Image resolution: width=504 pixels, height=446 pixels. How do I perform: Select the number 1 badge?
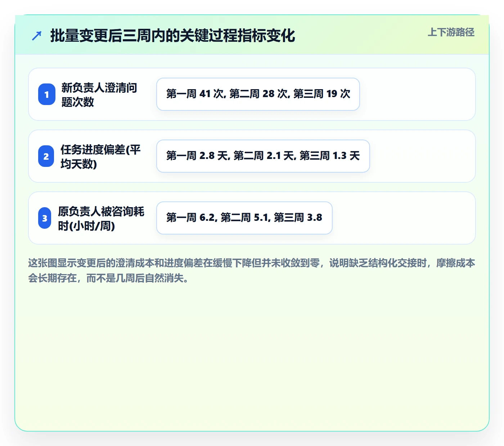pyautogui.click(x=47, y=94)
